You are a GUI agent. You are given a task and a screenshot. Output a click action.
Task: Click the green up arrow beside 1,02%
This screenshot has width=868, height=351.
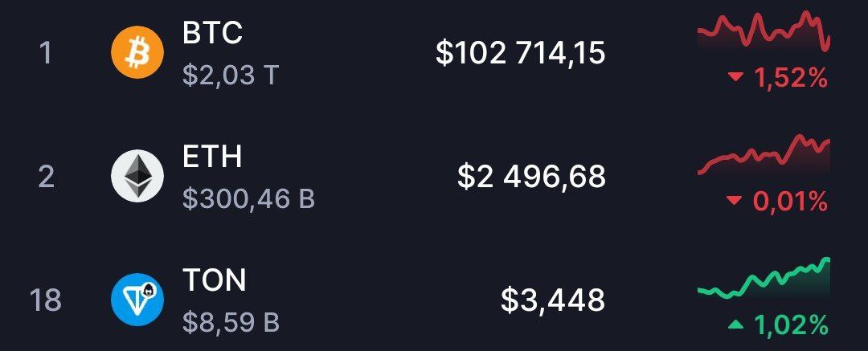[735, 325]
